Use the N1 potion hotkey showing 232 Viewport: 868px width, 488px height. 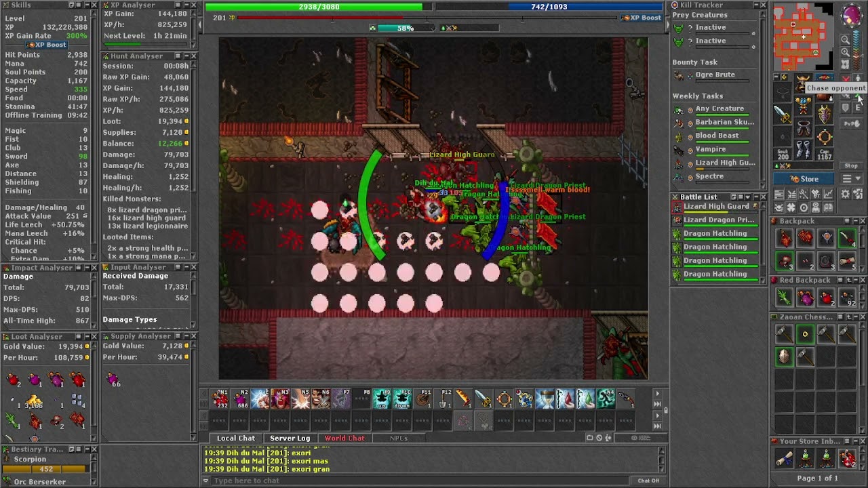point(220,399)
